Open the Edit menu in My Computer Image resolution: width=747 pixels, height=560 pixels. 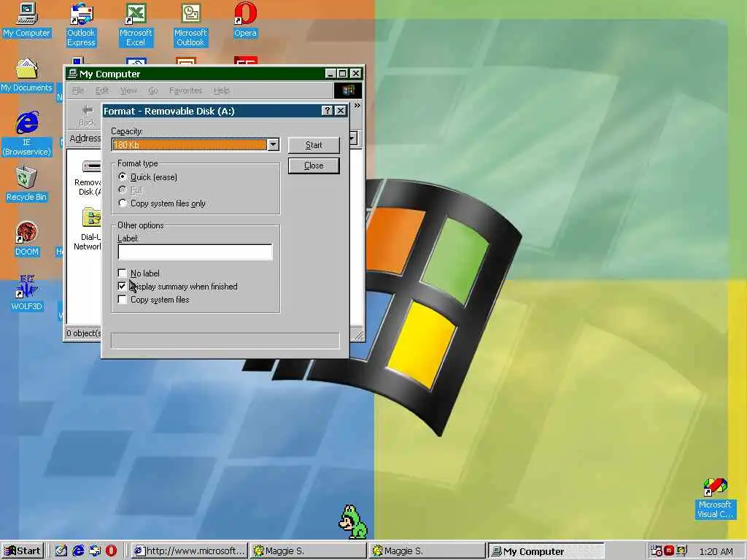pos(102,90)
